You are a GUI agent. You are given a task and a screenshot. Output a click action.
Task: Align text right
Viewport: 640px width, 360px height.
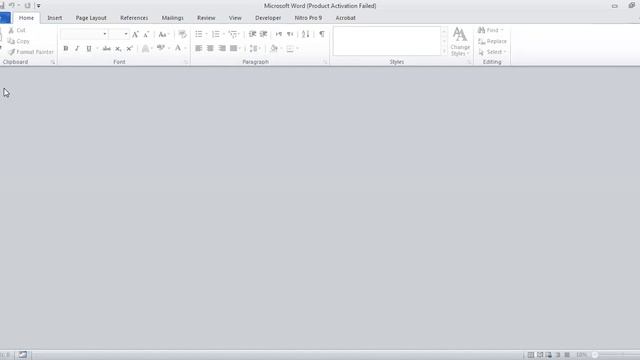[x=222, y=49]
